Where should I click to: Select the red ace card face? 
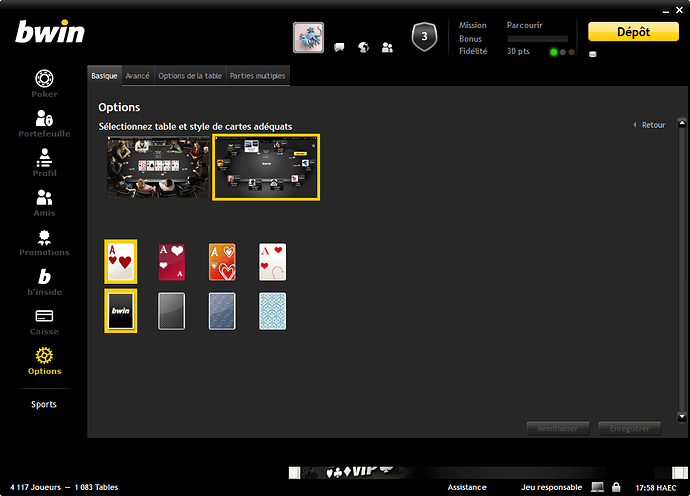(172, 262)
